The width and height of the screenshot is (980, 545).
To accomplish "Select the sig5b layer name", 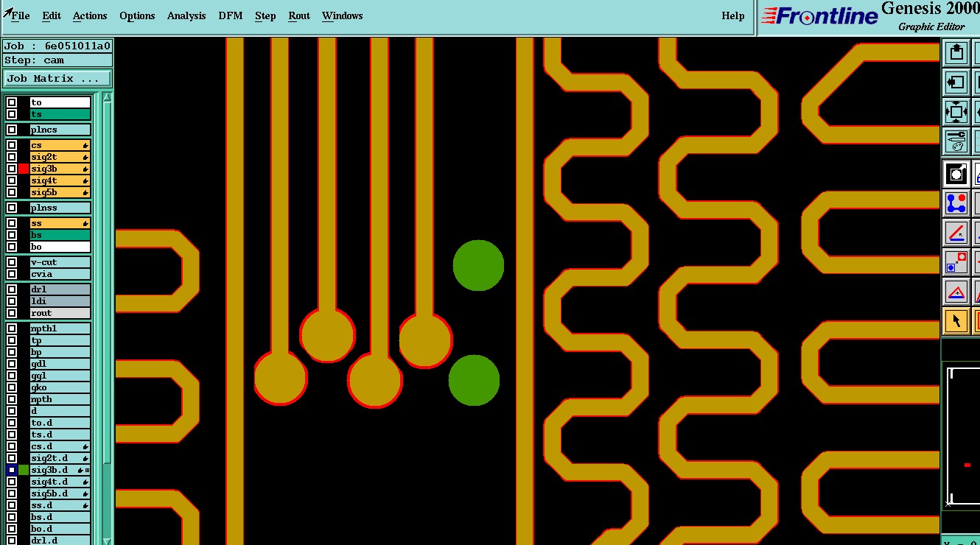I will coord(60,192).
